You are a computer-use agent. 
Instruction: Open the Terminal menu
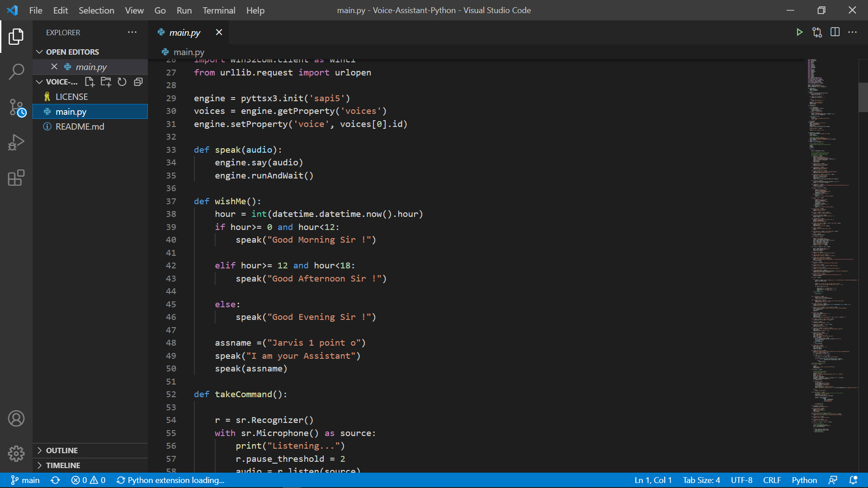[x=219, y=10]
